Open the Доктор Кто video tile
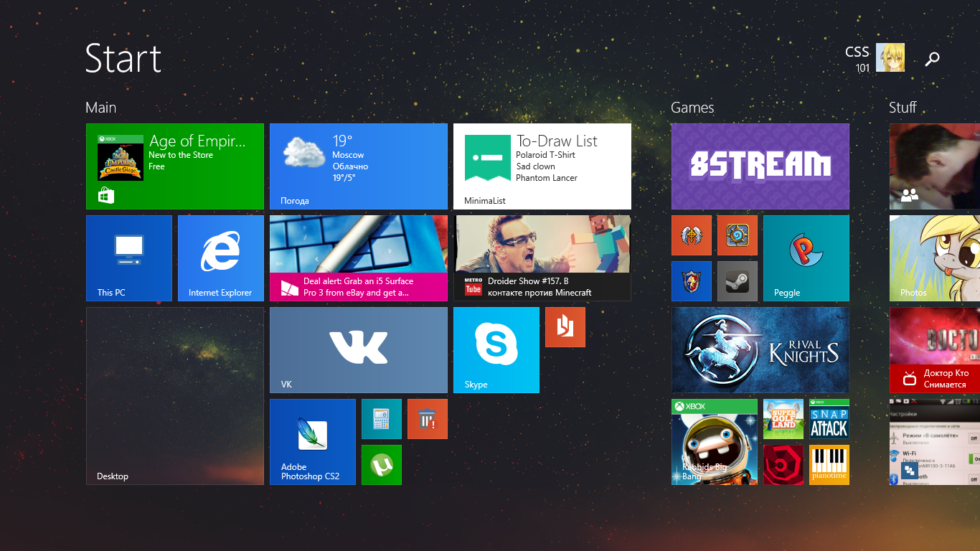 (x=935, y=350)
